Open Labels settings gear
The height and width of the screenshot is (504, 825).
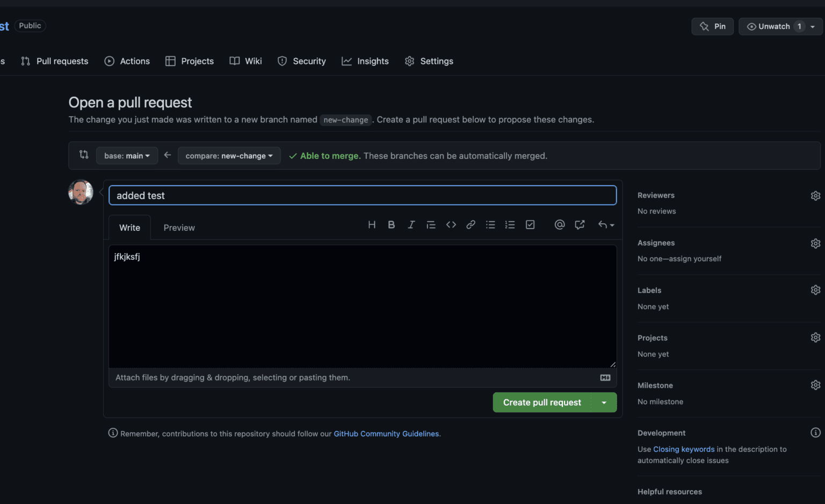point(815,290)
